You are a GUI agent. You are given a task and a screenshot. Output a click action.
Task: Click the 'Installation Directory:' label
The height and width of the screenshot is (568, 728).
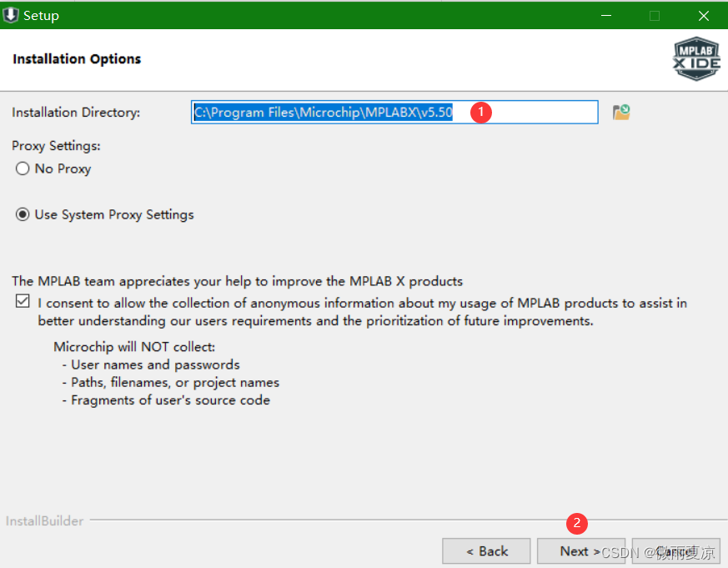tap(76, 113)
